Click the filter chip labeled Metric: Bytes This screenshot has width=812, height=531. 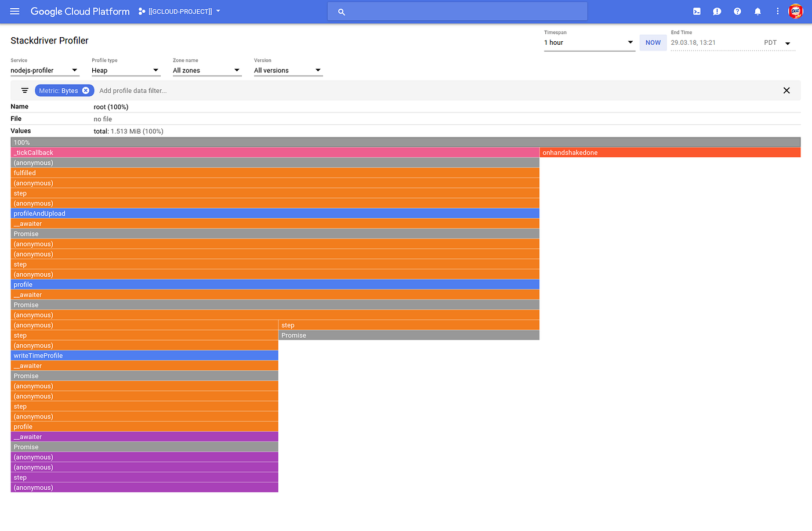click(60, 90)
